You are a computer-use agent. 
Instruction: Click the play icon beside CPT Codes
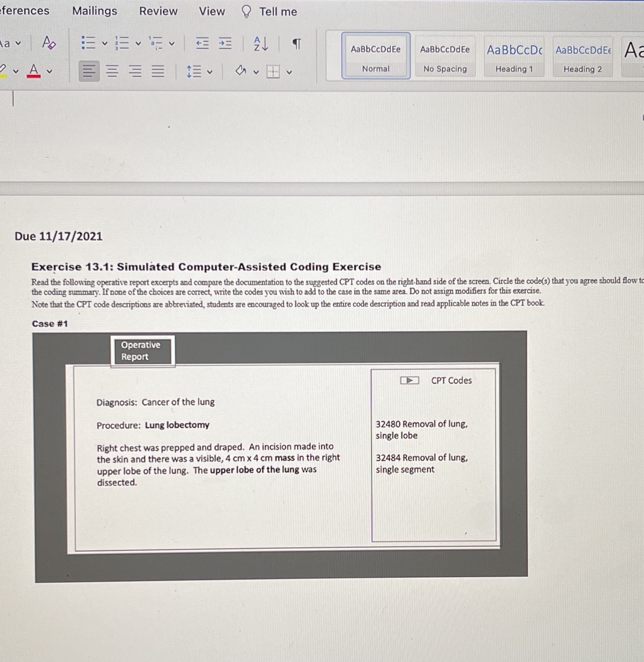409,380
